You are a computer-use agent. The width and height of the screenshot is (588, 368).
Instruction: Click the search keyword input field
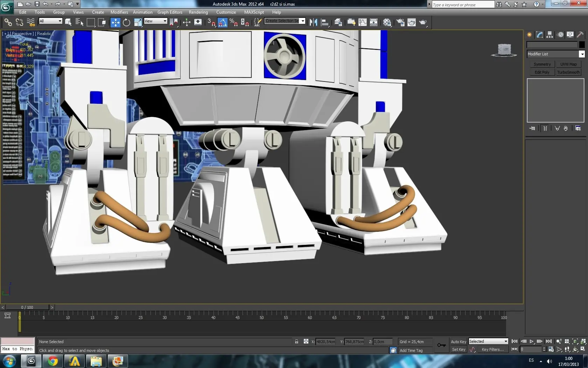click(x=463, y=5)
